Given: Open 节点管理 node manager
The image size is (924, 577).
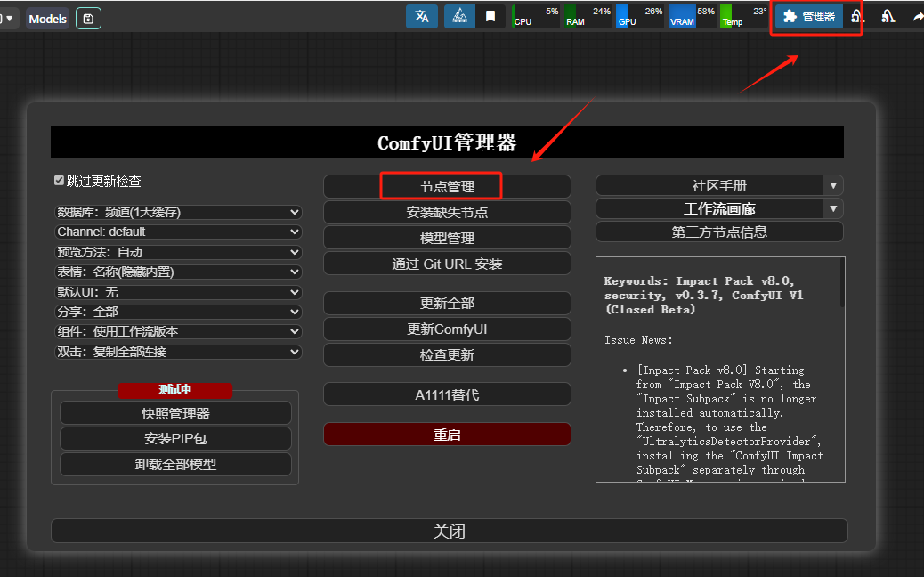Looking at the screenshot, I should point(447,187).
